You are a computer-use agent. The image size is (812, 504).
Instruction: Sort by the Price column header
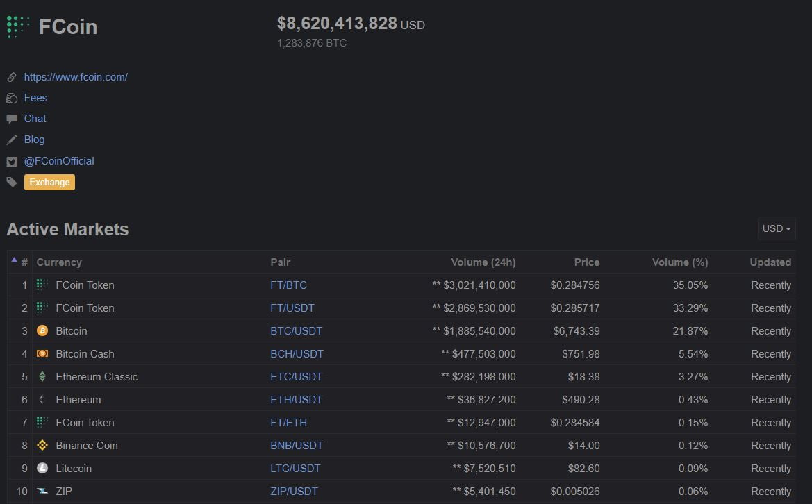click(x=587, y=262)
